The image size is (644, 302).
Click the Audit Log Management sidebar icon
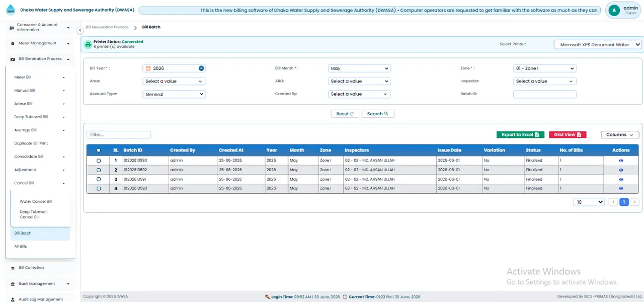(x=13, y=299)
